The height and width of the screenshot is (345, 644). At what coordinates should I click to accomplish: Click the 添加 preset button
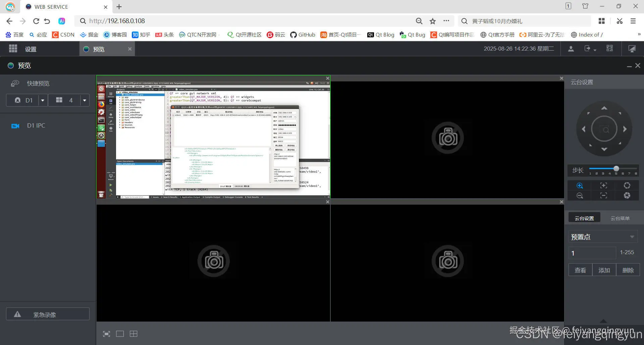pyautogui.click(x=604, y=270)
